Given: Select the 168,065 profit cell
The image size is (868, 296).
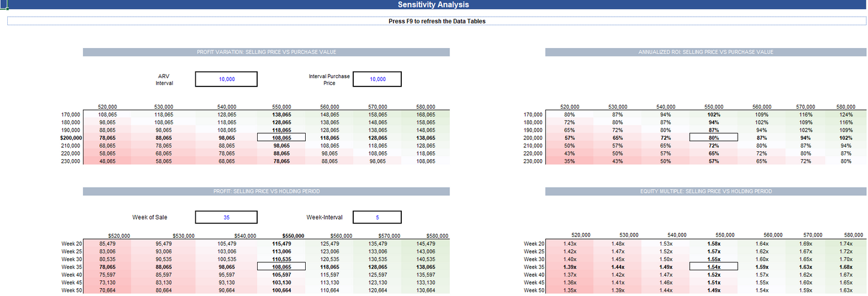Looking at the screenshot, I should coord(425,114).
